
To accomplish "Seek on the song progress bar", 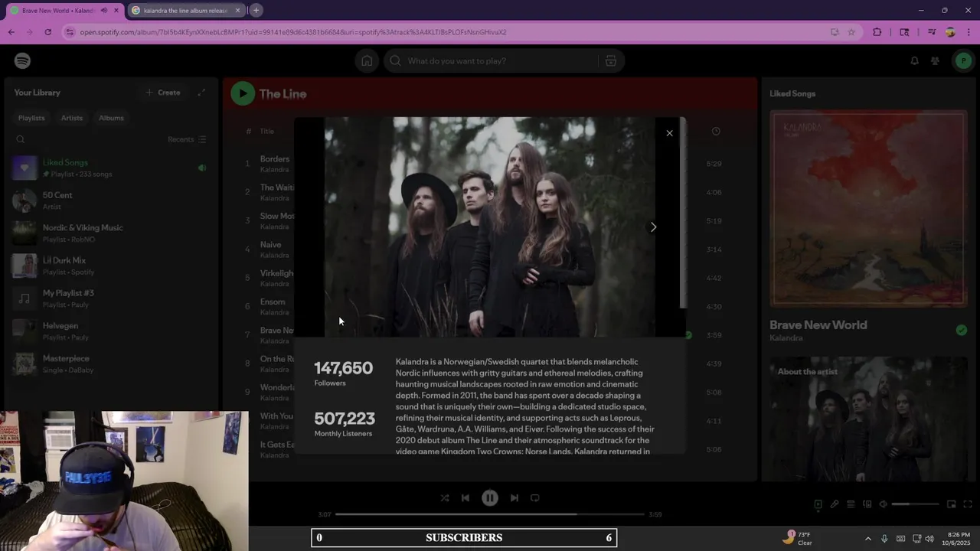I will pos(490,514).
